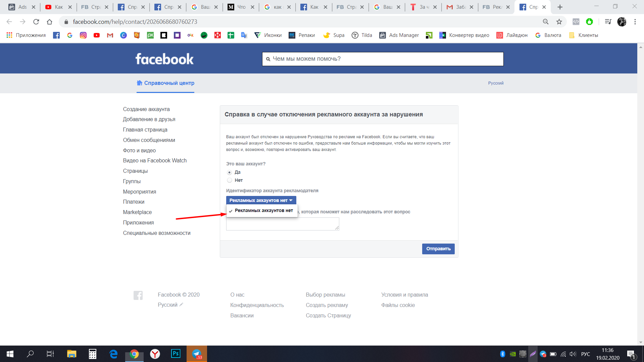Viewport: 644px width, 362px height.
Task: Click 'Русский' language link in header
Action: 496,83
